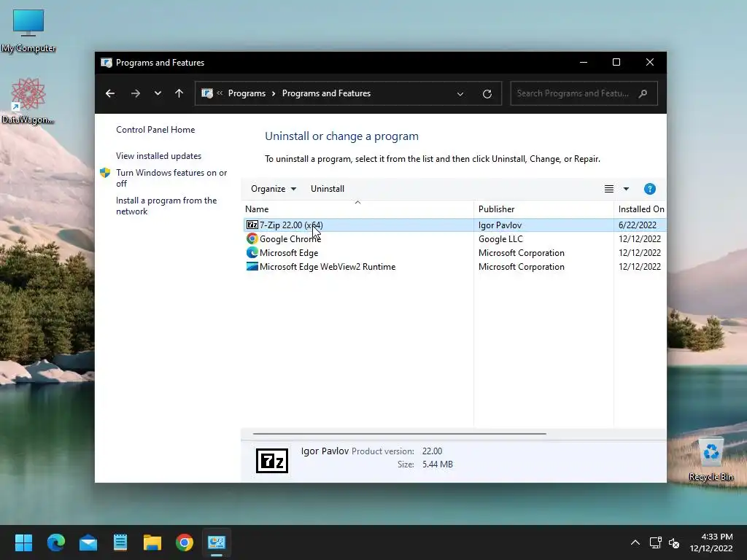Viewport: 747px width, 560px height.
Task: Open the Recycle Bin desktop icon
Action: pos(711,459)
